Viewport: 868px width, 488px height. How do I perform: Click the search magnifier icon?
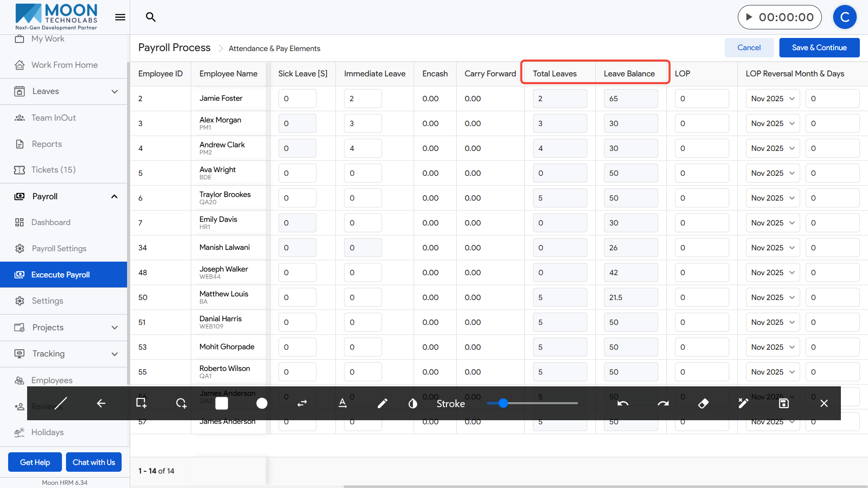[x=151, y=17]
